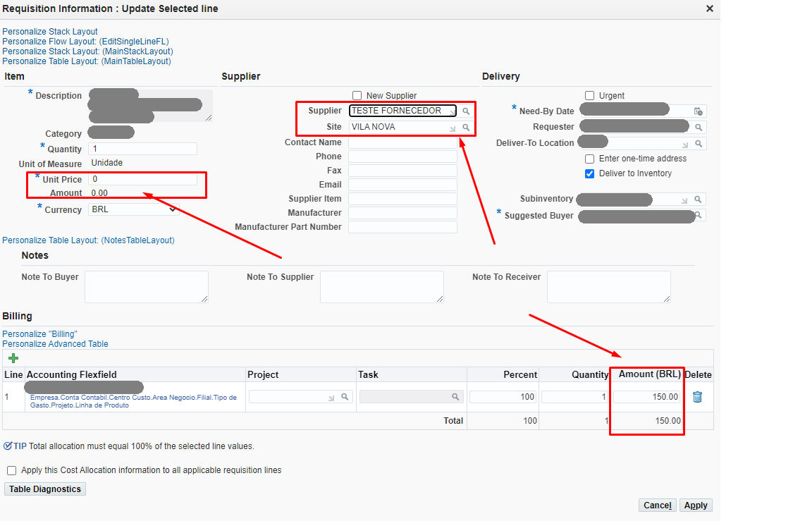Mark the requisition as Urgent
The height and width of the screenshot is (521, 812).
click(x=589, y=95)
